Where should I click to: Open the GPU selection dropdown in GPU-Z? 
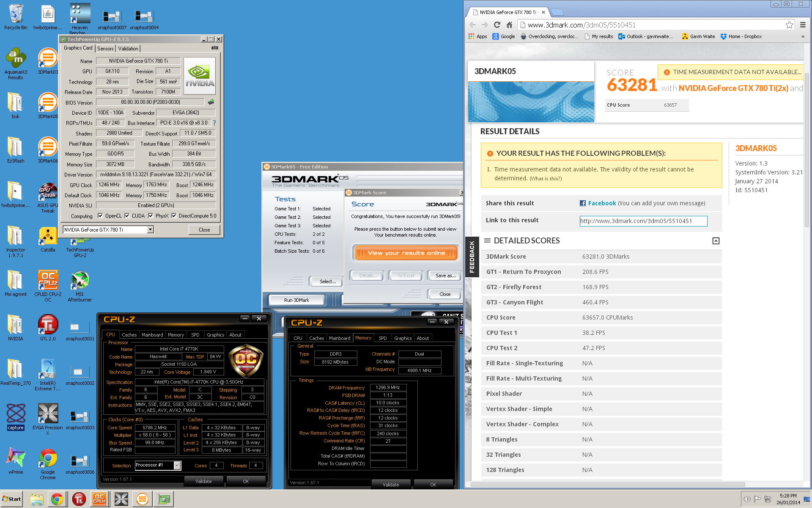[x=150, y=229]
